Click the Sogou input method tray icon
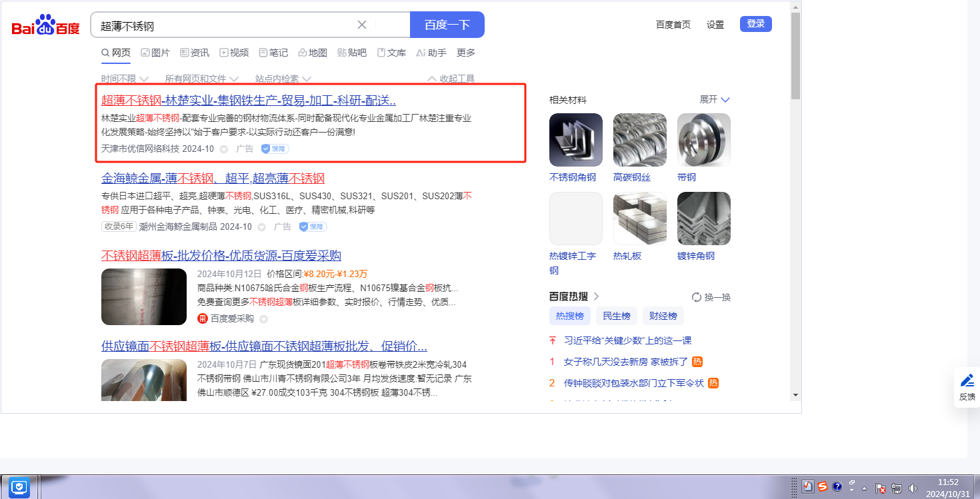980x499 pixels. point(823,486)
